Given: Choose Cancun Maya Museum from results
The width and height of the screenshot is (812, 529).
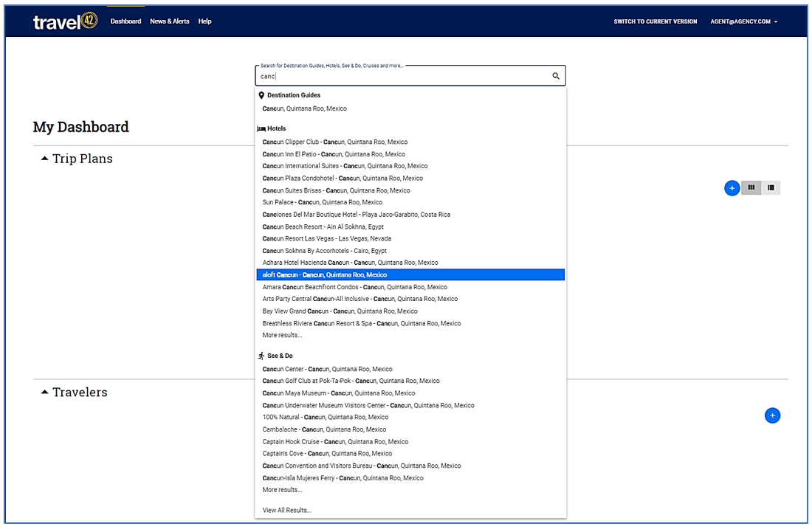Looking at the screenshot, I should click(x=339, y=393).
